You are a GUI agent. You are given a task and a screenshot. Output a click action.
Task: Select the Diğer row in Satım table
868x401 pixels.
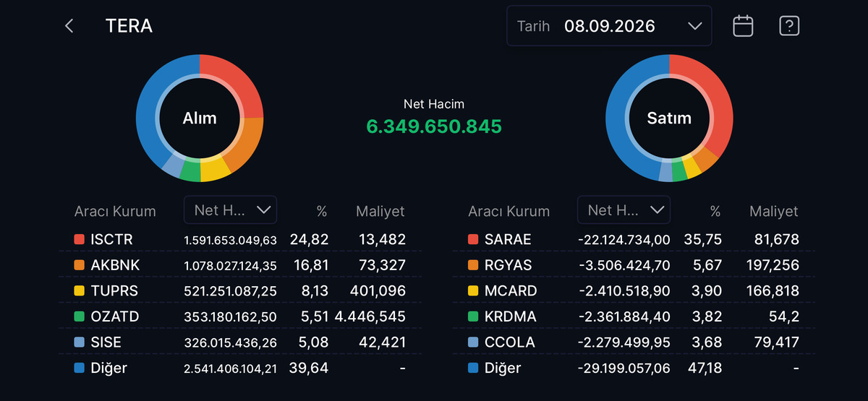coord(634,368)
